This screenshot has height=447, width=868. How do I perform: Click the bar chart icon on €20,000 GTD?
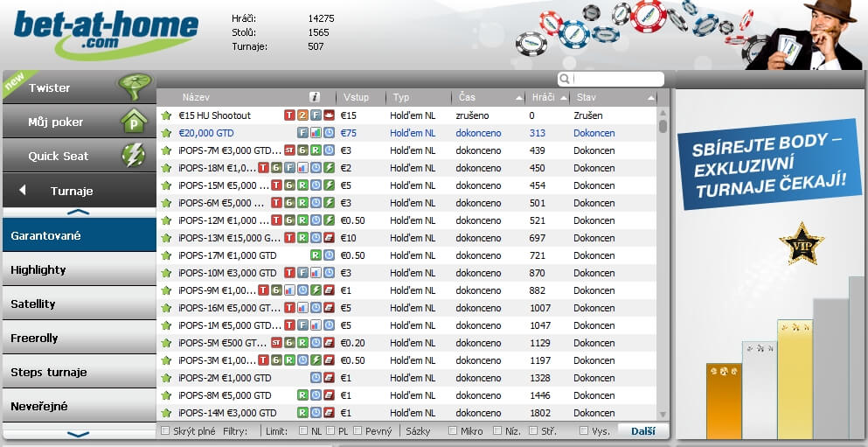316,134
